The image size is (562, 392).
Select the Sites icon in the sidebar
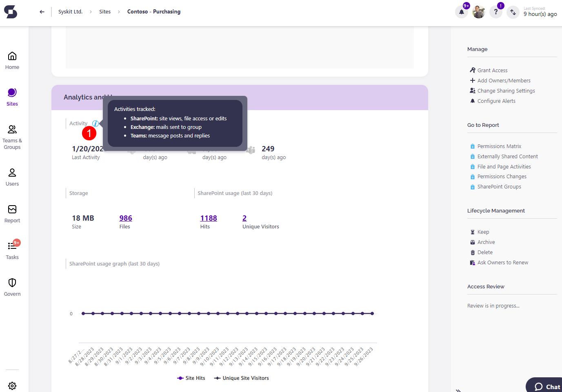[x=12, y=96]
